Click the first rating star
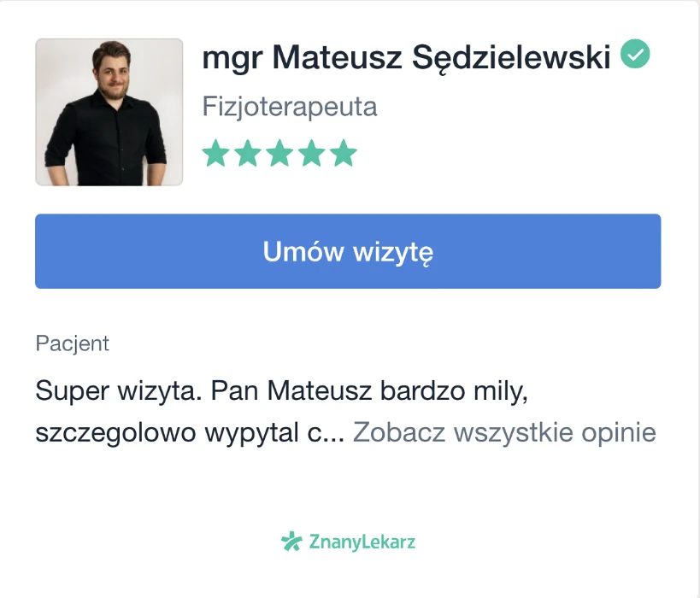Image resolution: width=700 pixels, height=598 pixels. [215, 154]
